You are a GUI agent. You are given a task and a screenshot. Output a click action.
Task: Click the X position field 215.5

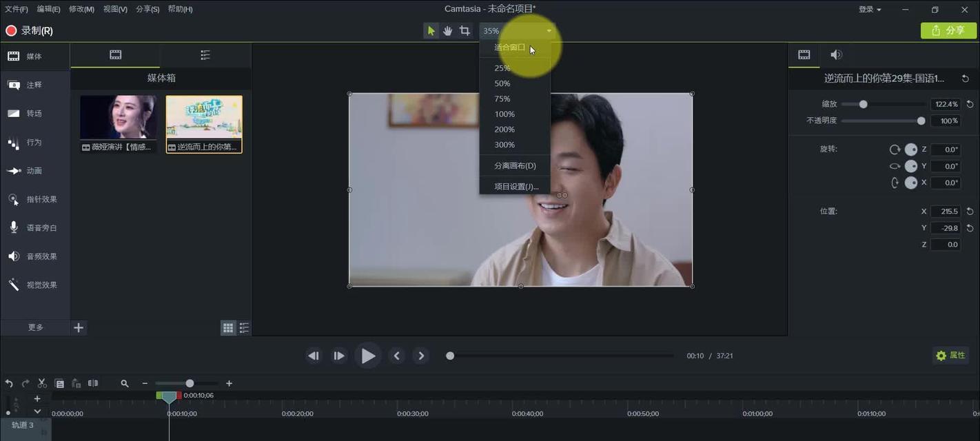point(945,212)
